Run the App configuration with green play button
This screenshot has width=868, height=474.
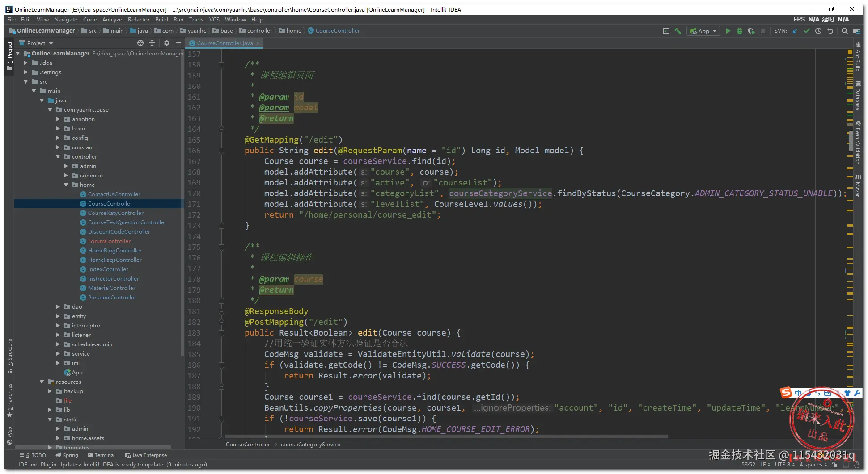[x=728, y=31]
